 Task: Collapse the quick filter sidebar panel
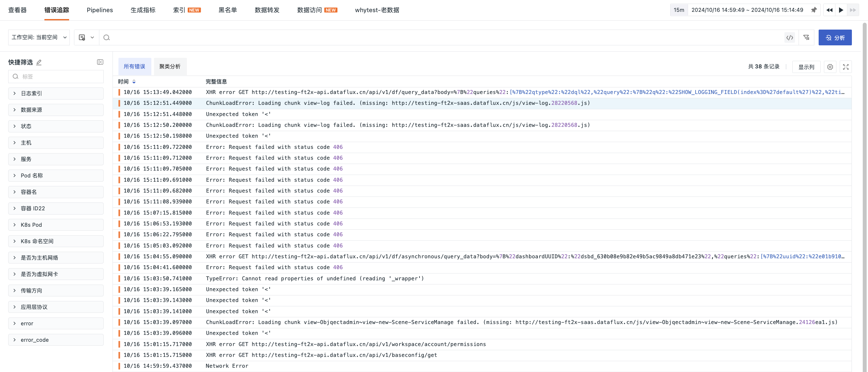(100, 62)
